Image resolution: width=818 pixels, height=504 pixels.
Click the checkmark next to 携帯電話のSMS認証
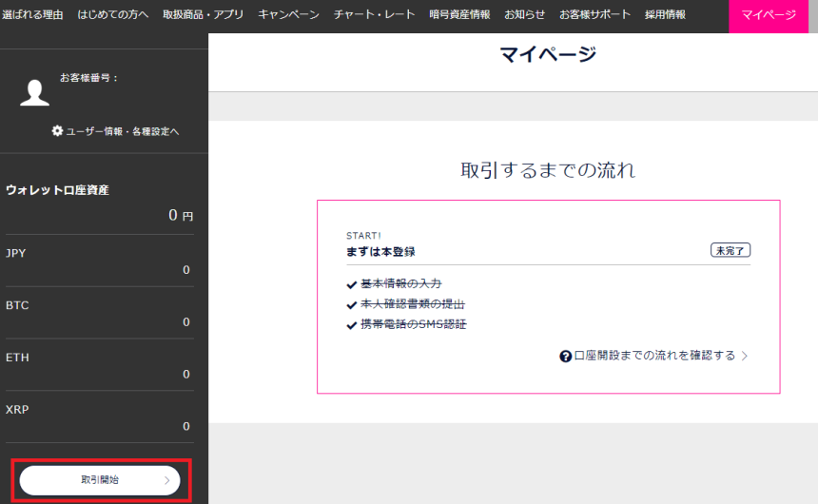click(x=352, y=325)
